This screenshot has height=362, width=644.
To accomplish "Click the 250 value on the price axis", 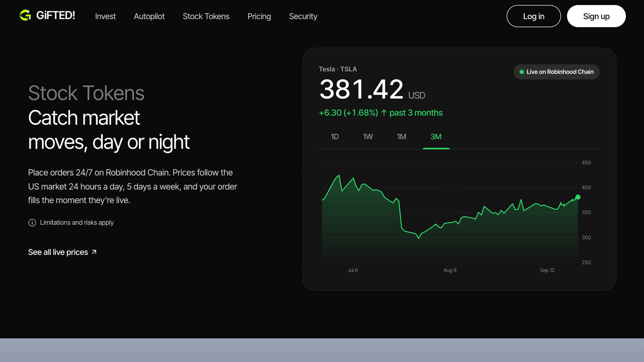I will tap(587, 262).
